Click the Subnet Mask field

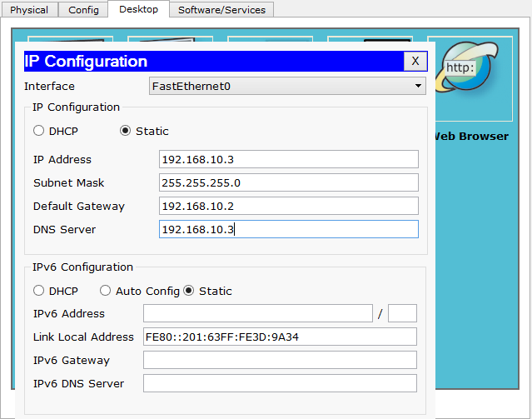pyautogui.click(x=289, y=182)
